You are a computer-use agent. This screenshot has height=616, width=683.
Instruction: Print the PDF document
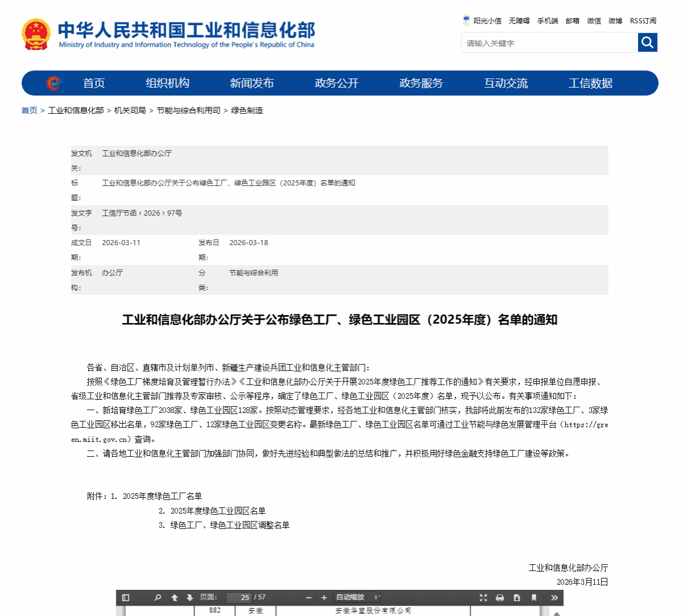point(500,597)
